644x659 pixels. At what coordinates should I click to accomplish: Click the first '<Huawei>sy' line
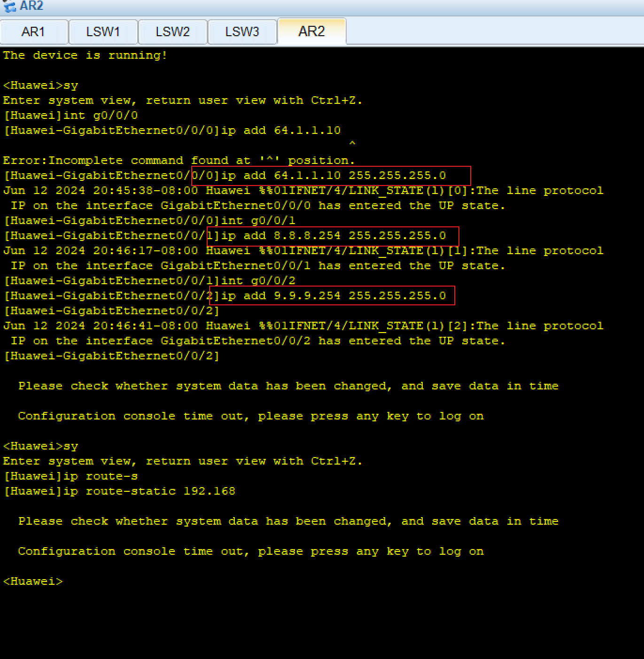pos(40,85)
